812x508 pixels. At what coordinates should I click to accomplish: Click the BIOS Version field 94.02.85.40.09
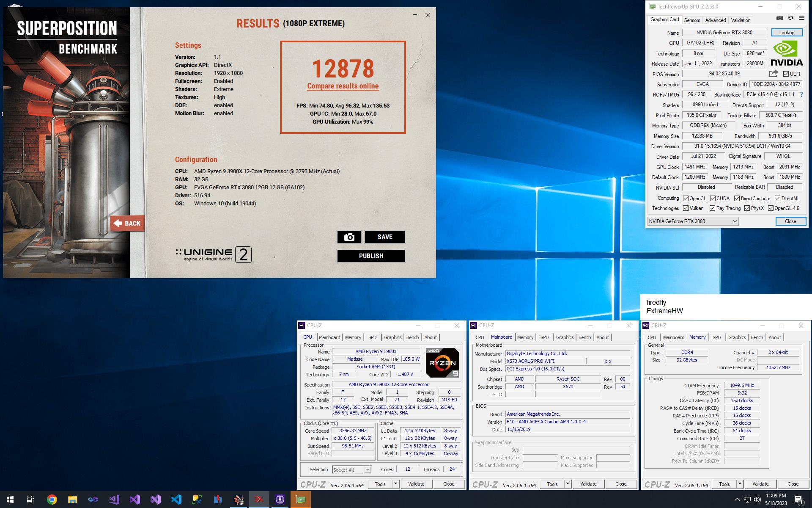pos(724,74)
